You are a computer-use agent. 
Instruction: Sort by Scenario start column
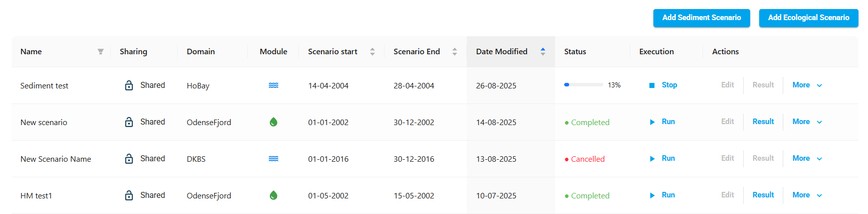point(372,52)
